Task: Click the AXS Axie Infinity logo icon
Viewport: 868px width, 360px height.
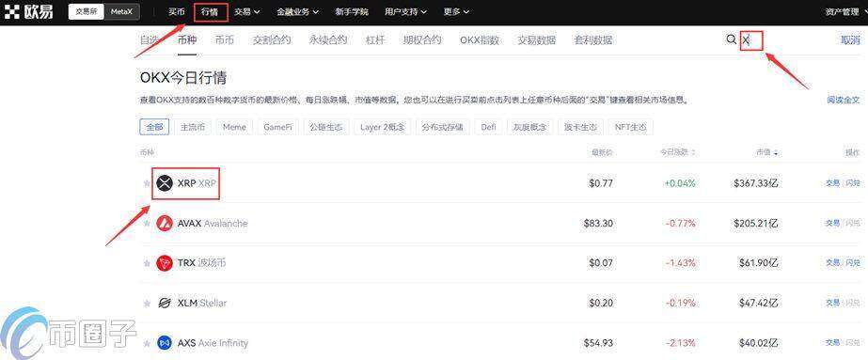Action: (165, 343)
